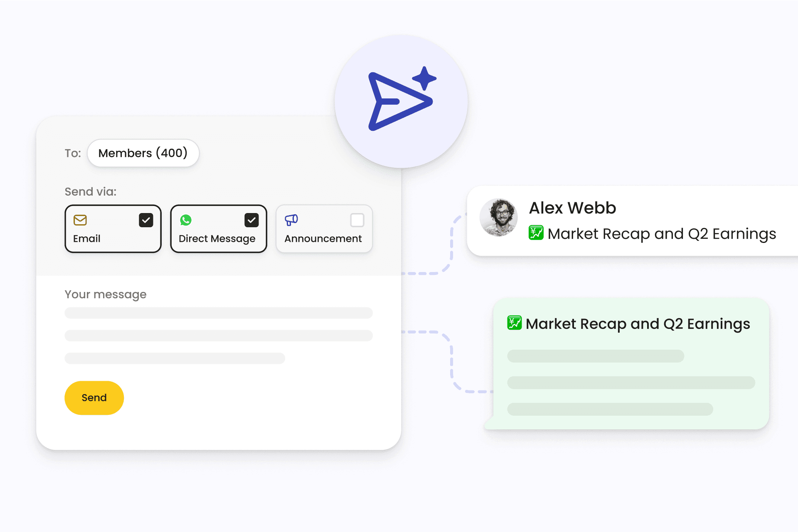The image size is (798, 532).
Task: Click the Alex Webb name text
Action: click(x=572, y=208)
